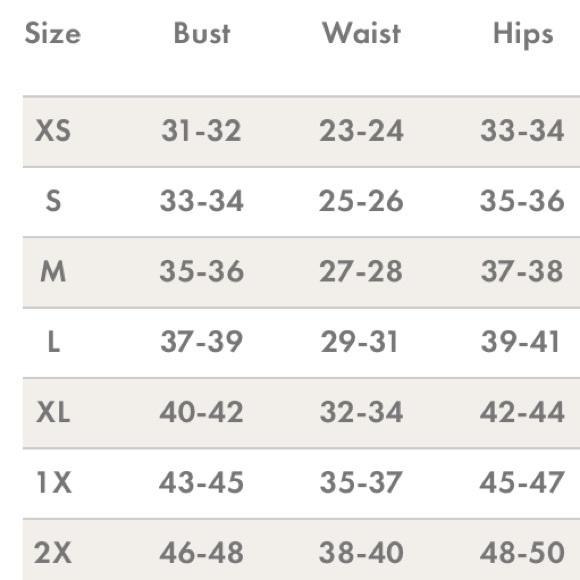This screenshot has height=580, width=580.
Task: Click the Size column header
Action: tap(53, 34)
